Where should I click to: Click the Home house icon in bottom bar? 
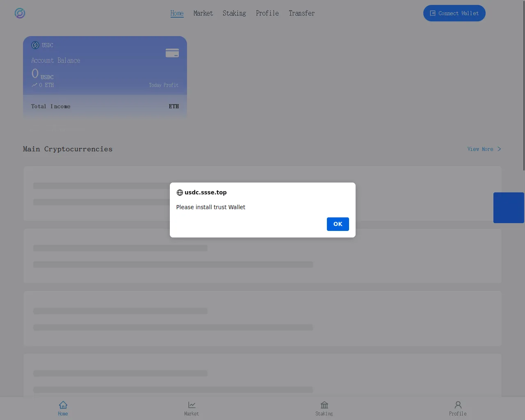[x=63, y=405]
